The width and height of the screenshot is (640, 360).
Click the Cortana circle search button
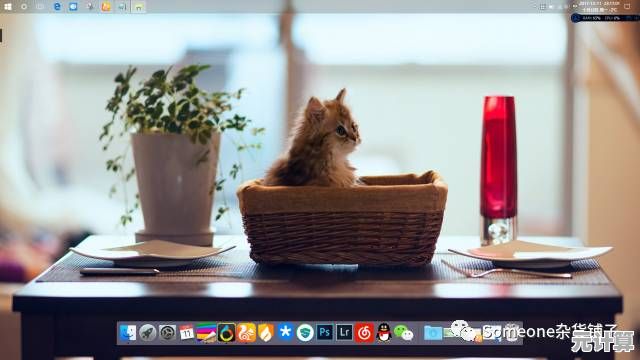point(24,7)
